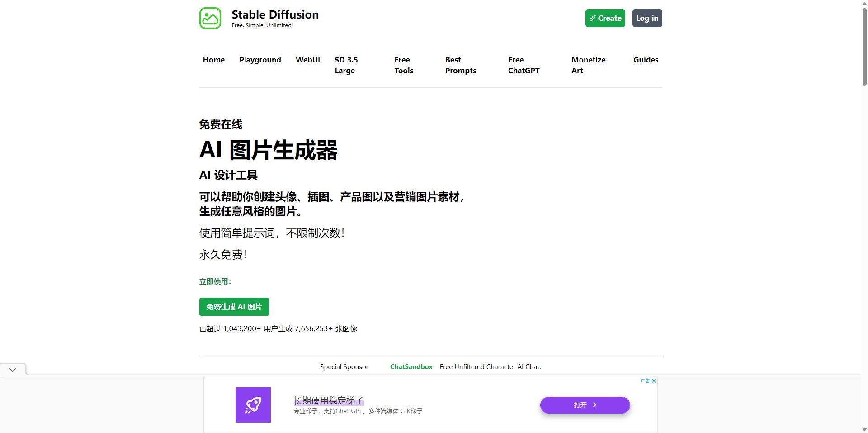The height and width of the screenshot is (433, 868).
Task: Click the Log in button
Action: (647, 18)
